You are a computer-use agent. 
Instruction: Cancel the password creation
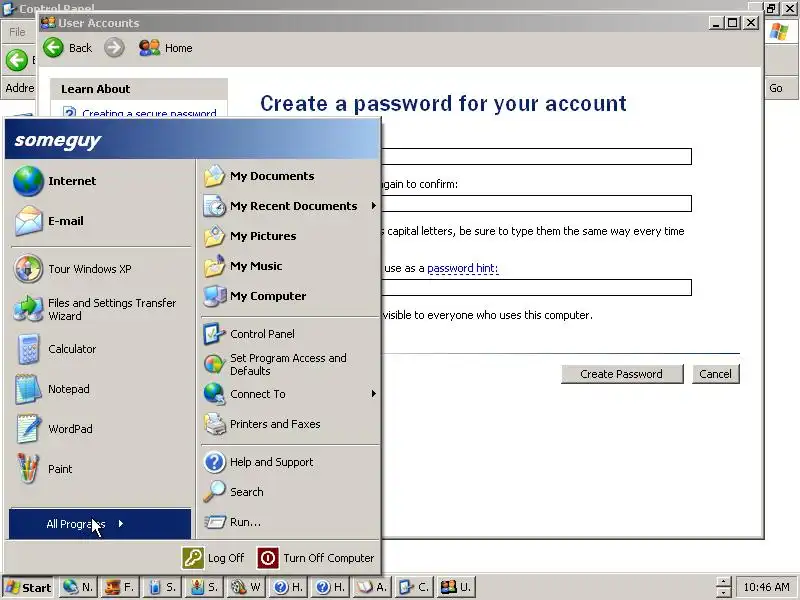pos(715,374)
